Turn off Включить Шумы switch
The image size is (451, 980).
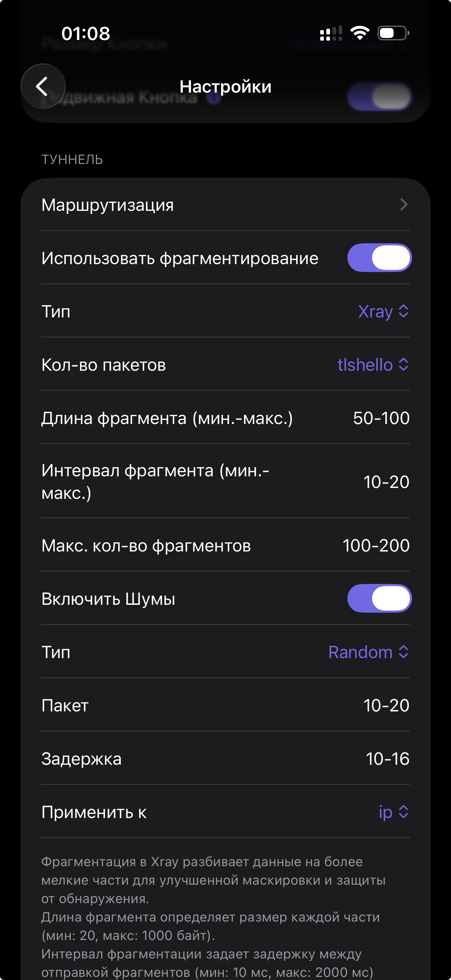(379, 598)
